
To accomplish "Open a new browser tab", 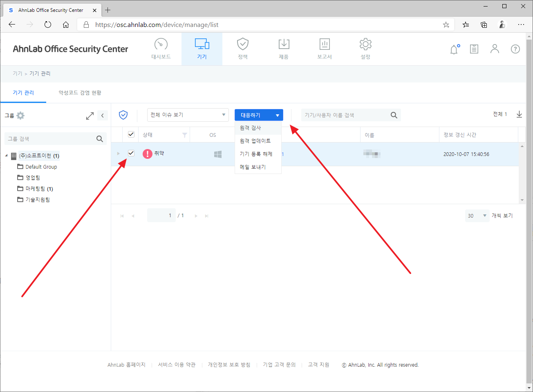I will (x=108, y=10).
